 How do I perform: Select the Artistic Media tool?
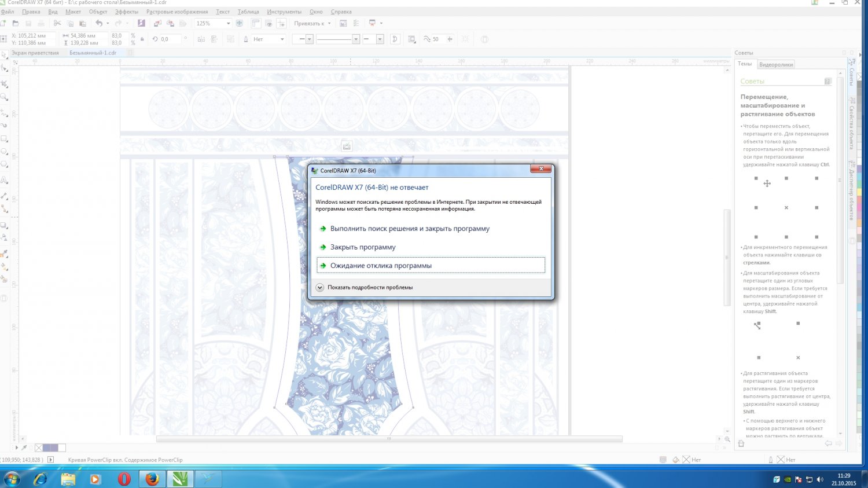coord(5,125)
